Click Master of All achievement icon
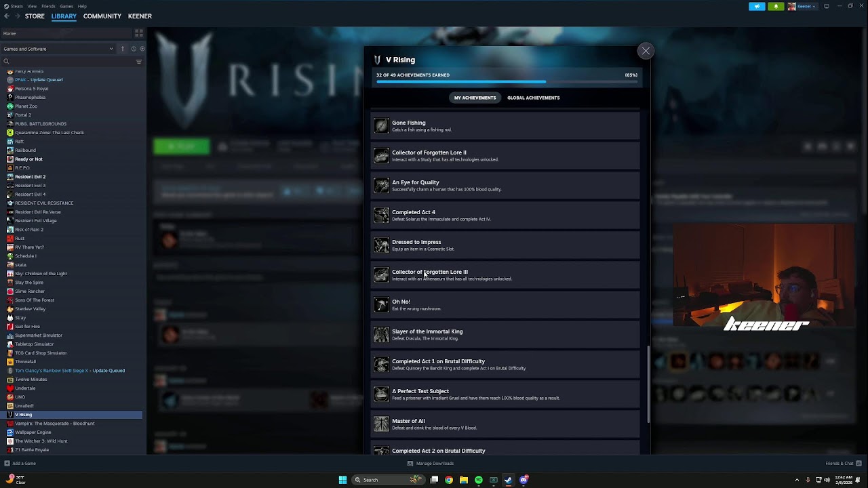 tap(382, 424)
